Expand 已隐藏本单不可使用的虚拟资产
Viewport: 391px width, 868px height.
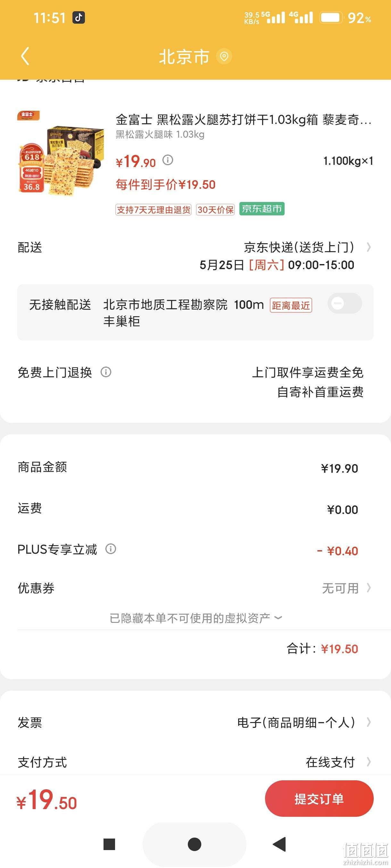pyautogui.click(x=196, y=618)
